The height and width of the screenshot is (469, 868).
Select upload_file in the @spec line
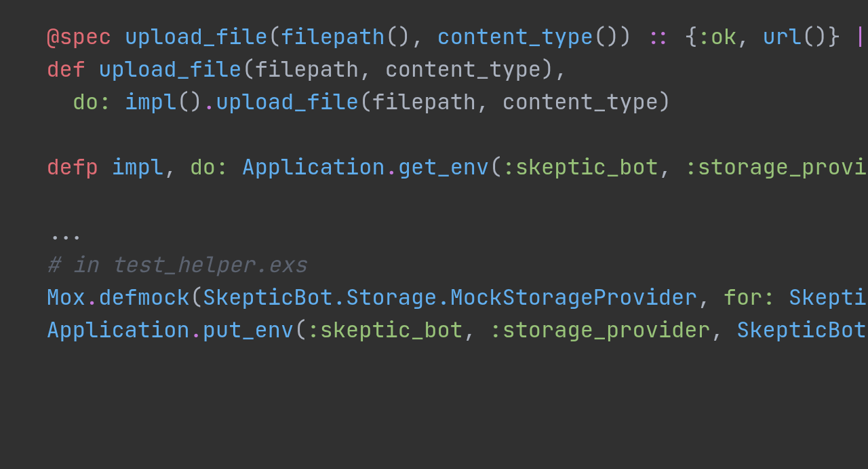[196, 37]
